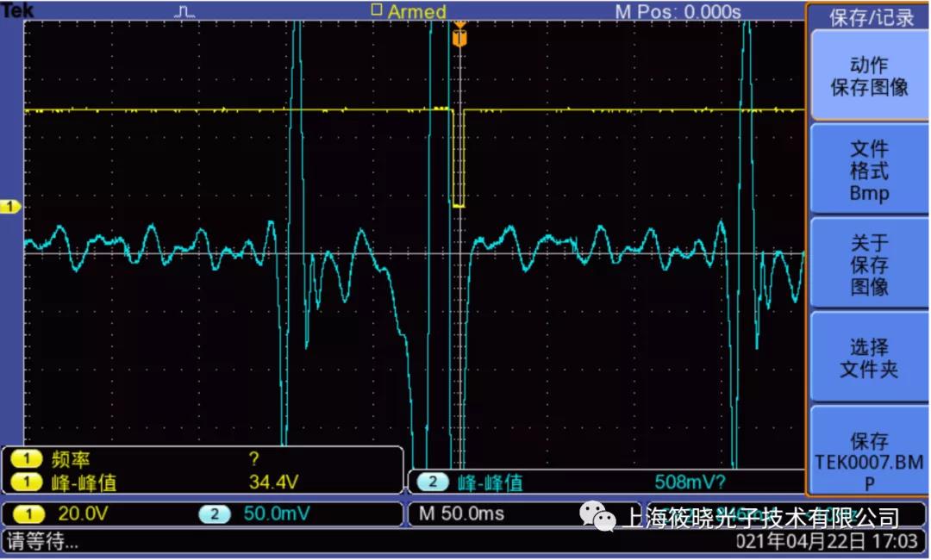Viewport: 931px width, 560px height.
Task: Click the Armed status square icon
Action: pyautogui.click(x=376, y=9)
